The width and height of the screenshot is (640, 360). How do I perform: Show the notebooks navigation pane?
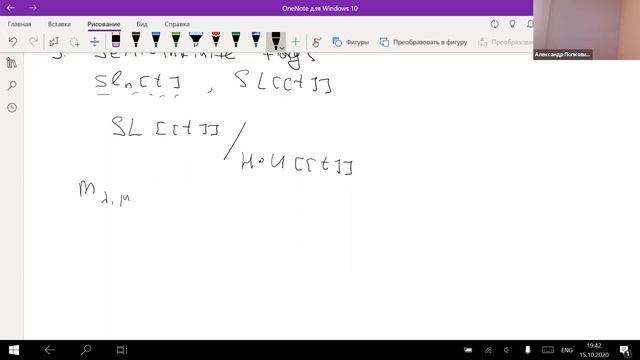click(x=12, y=63)
